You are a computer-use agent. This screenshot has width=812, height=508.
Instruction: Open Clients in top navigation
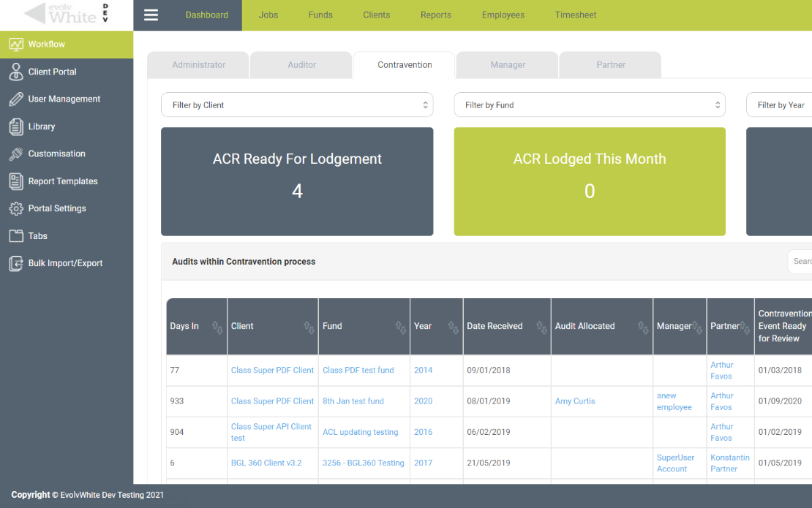pyautogui.click(x=377, y=15)
